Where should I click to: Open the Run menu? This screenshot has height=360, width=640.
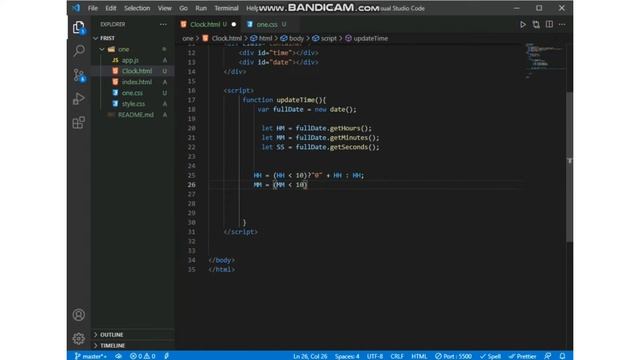point(201,8)
